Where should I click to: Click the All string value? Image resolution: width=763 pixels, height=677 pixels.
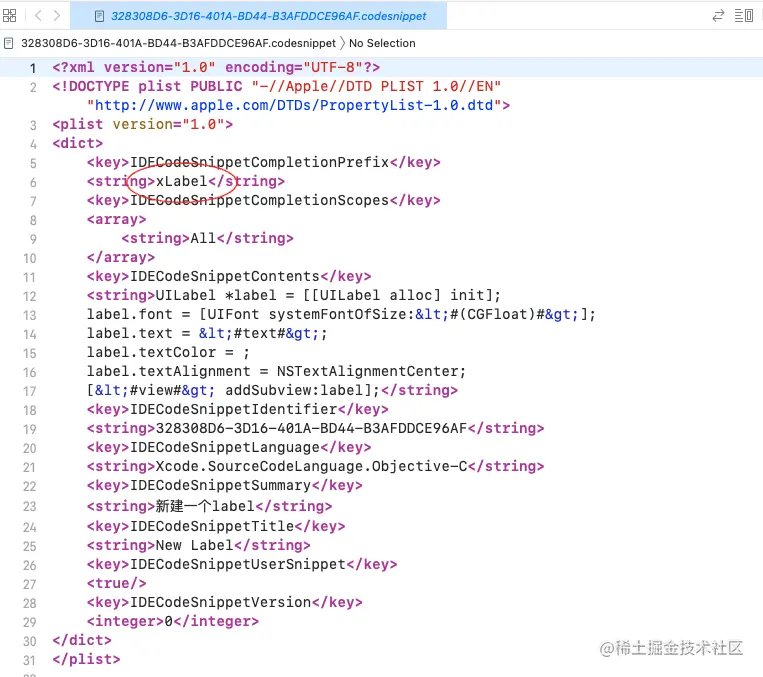[203, 238]
